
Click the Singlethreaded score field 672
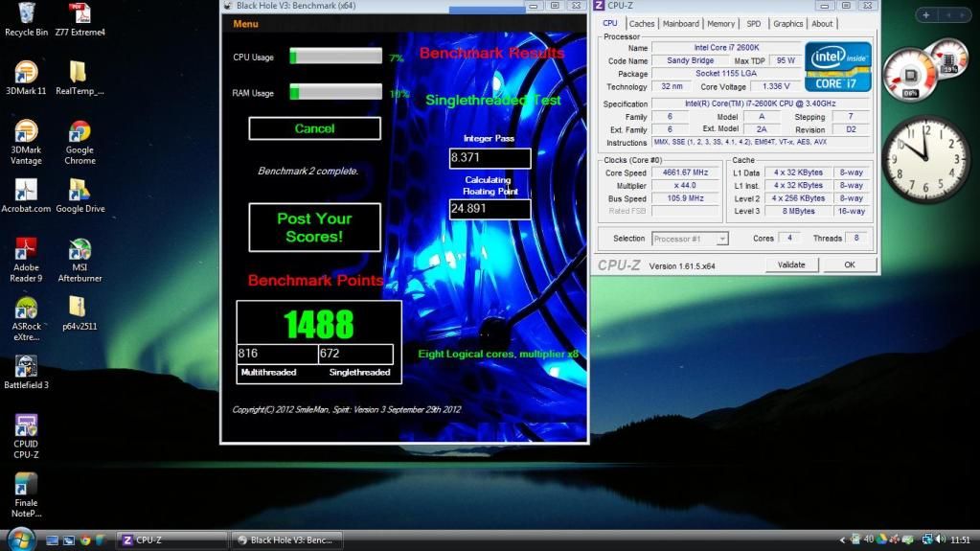355,354
